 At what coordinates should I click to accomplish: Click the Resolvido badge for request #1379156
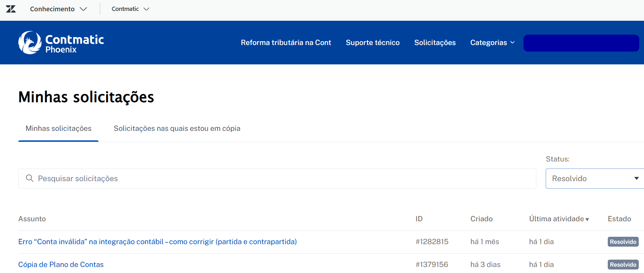[x=623, y=265]
